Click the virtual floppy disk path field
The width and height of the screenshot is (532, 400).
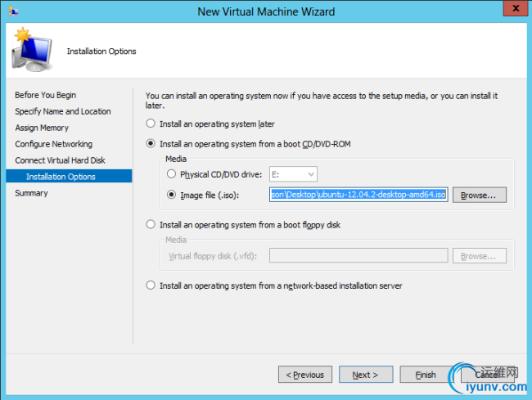pos(358,255)
